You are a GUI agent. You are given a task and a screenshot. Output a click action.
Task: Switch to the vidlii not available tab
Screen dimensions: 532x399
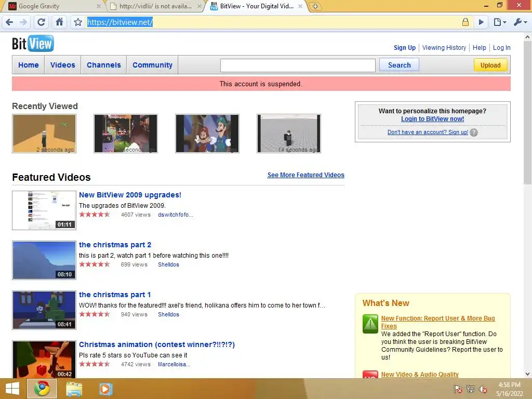(155, 6)
